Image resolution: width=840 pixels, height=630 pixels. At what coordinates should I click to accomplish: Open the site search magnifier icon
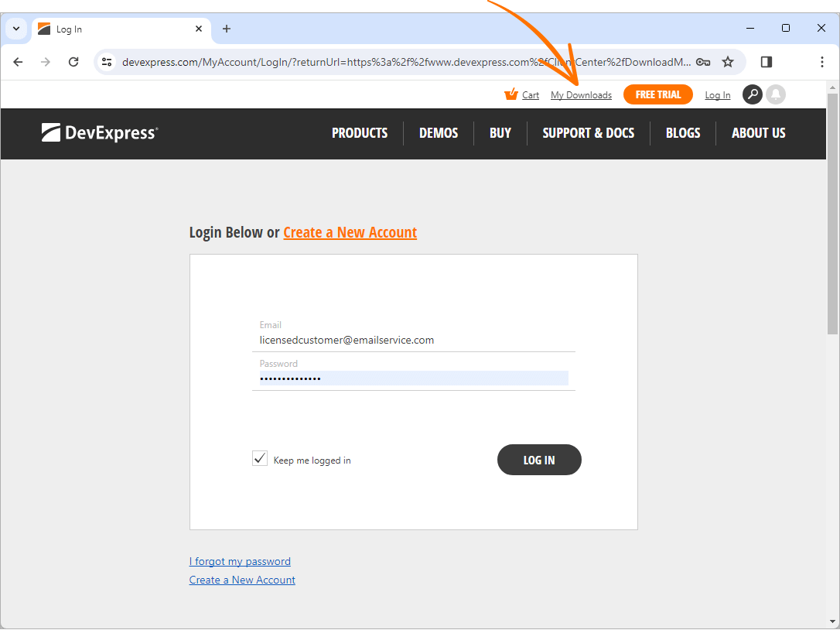[x=752, y=94]
